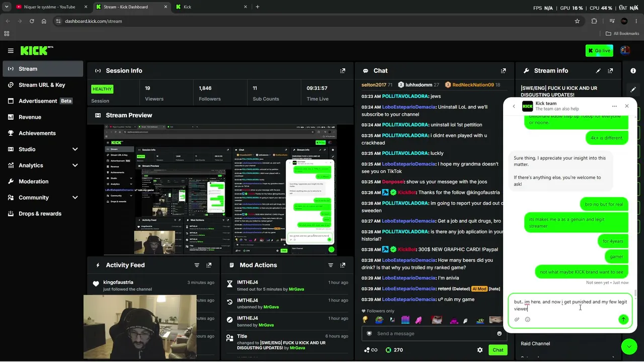Send the support chat message

623,319
